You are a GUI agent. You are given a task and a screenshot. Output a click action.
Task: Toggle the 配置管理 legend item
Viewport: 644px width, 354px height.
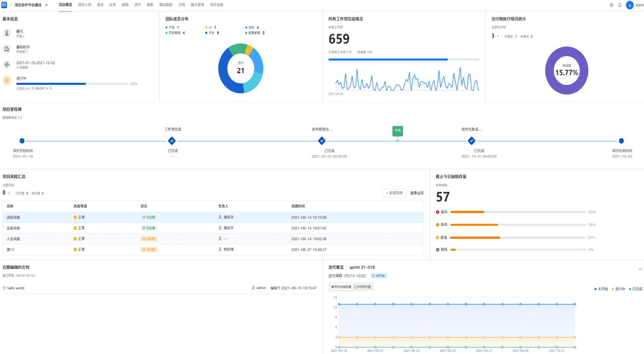[255, 33]
